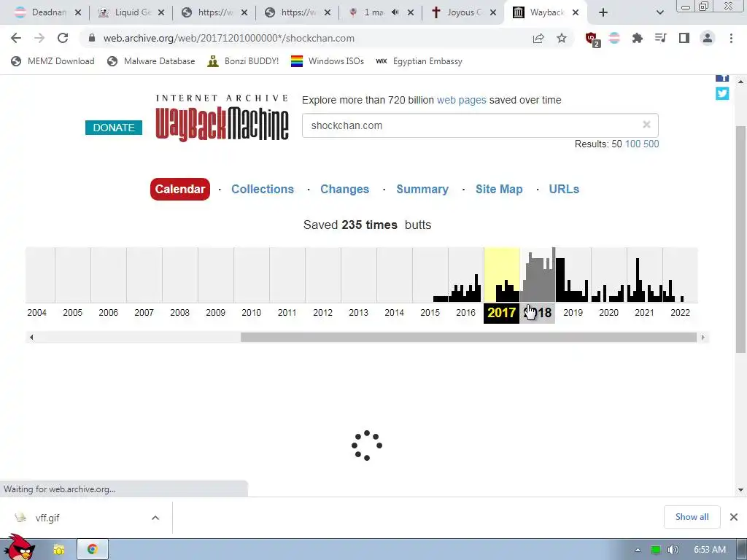Open the media controls icon

pos(661,38)
